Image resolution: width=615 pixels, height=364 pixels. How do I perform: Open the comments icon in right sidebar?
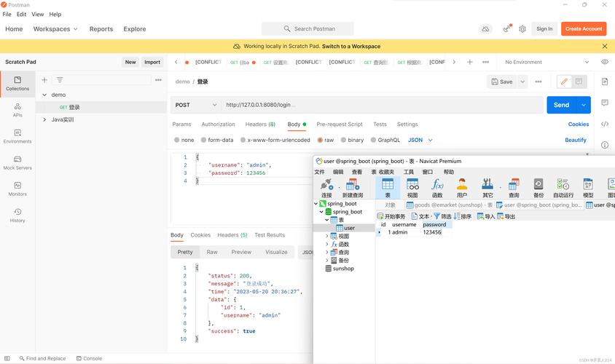604,103
